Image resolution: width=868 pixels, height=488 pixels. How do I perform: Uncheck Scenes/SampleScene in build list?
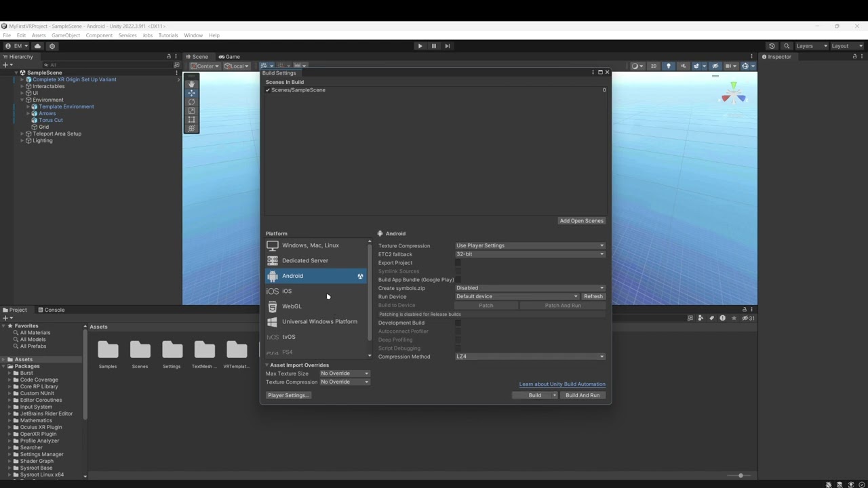[x=268, y=90]
